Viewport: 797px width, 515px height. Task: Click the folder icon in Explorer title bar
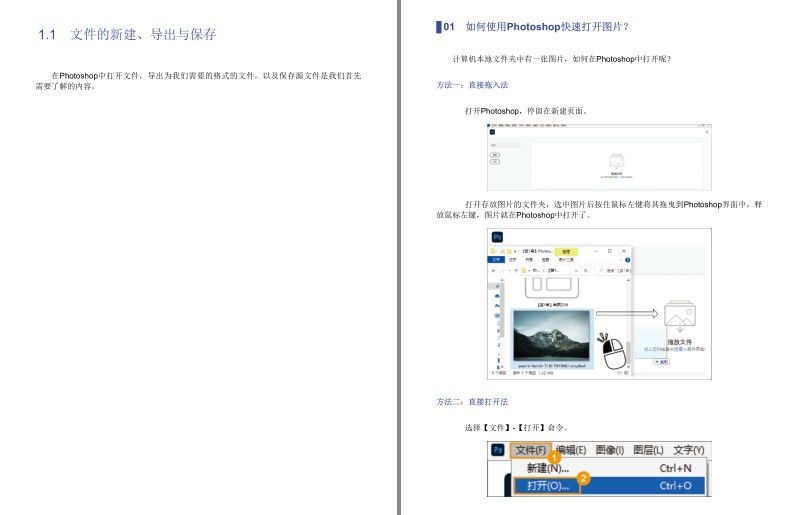click(493, 251)
